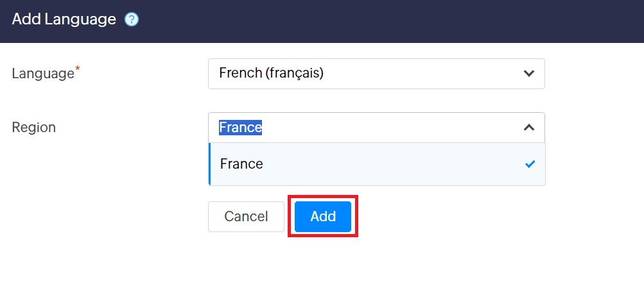Expand the Language dropdown chevron
The width and height of the screenshot is (644, 302).
(x=529, y=74)
